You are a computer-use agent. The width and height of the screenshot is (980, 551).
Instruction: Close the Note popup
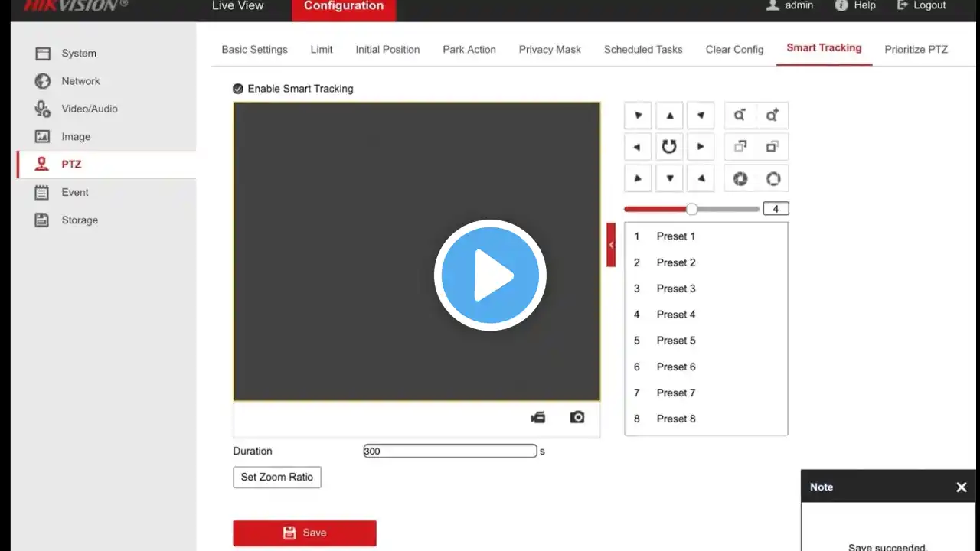(962, 487)
